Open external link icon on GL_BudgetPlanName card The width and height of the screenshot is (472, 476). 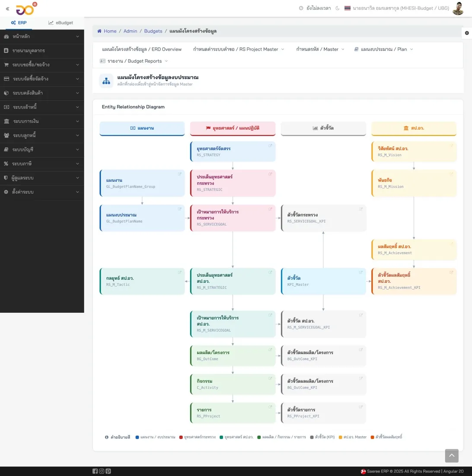[x=180, y=209]
